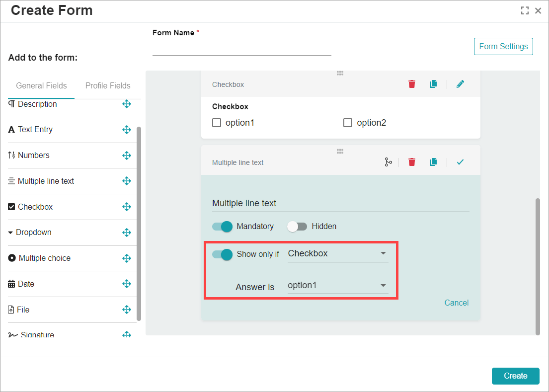Duplicate the Checkbox form element

(x=433, y=84)
